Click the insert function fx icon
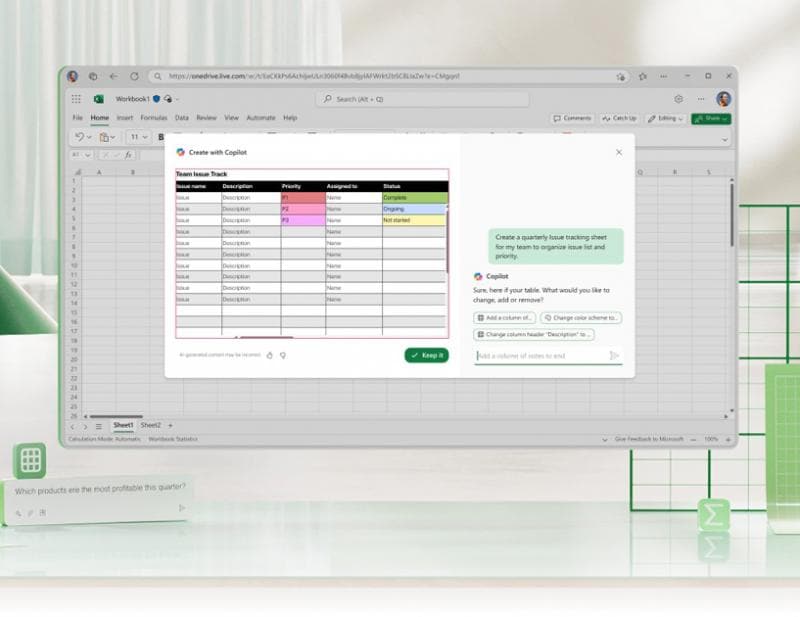800x617 pixels. pos(128,155)
